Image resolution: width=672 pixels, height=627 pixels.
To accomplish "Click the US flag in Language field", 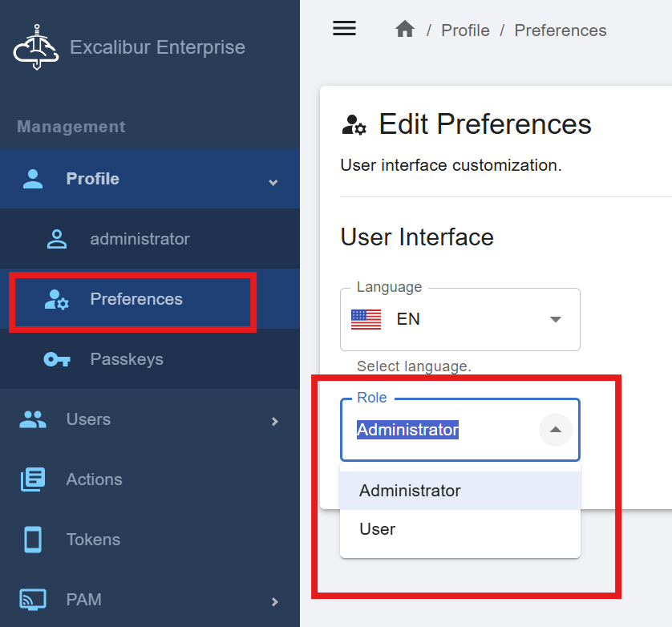I will tap(366, 319).
